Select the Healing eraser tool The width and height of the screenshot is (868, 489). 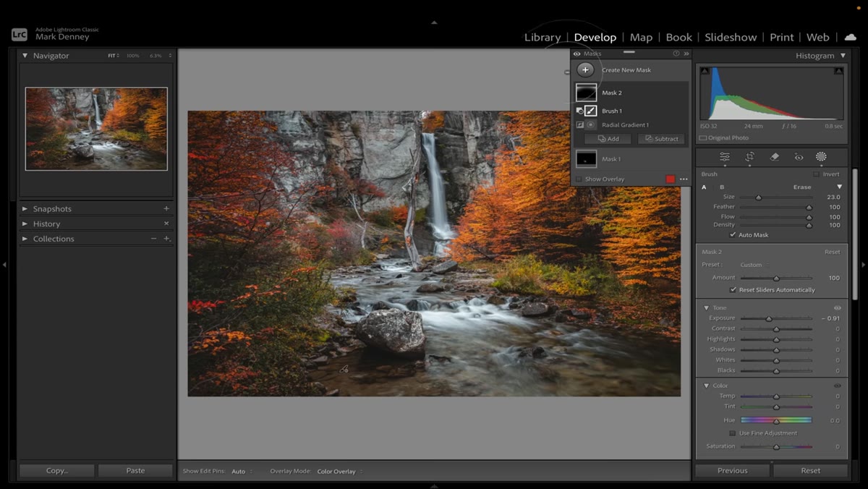point(774,157)
